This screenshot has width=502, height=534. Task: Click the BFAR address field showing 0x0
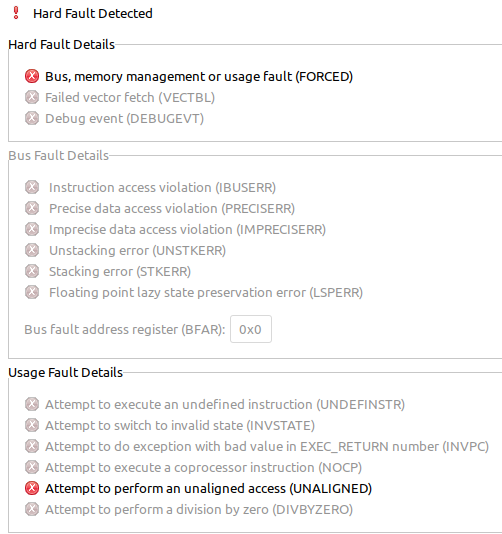coord(251,329)
